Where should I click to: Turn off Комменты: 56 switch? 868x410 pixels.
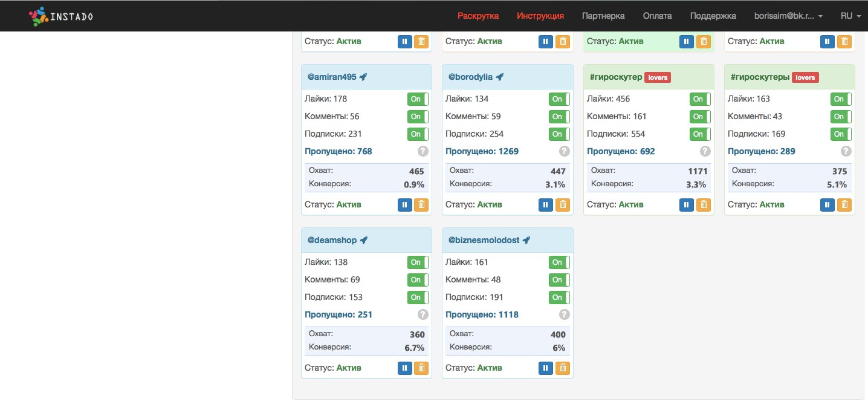418,117
